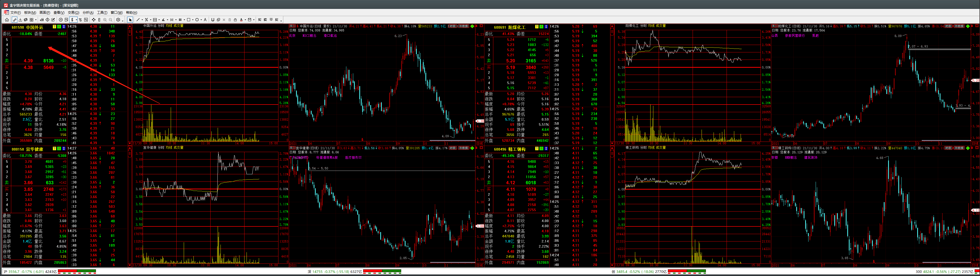Click the trash delete drawings icon
Screen dimensions: 980x276
(x=230, y=20)
